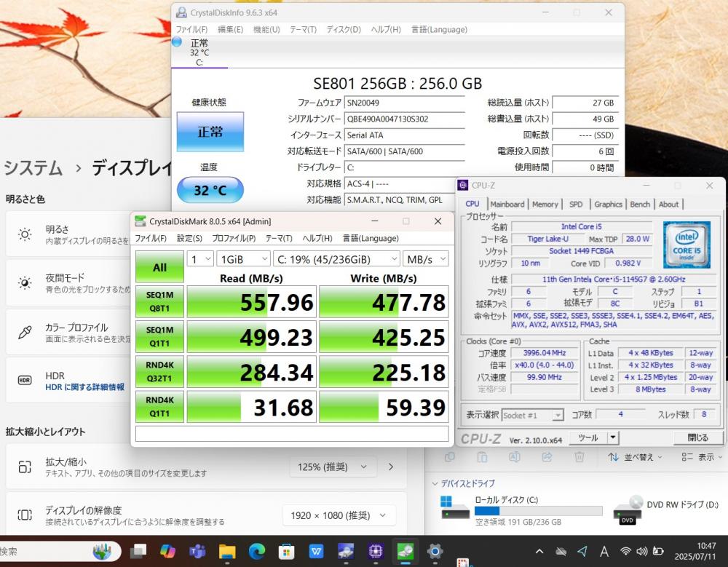
Task: Click the 閉じる button in CPU-Z
Action: (697, 437)
